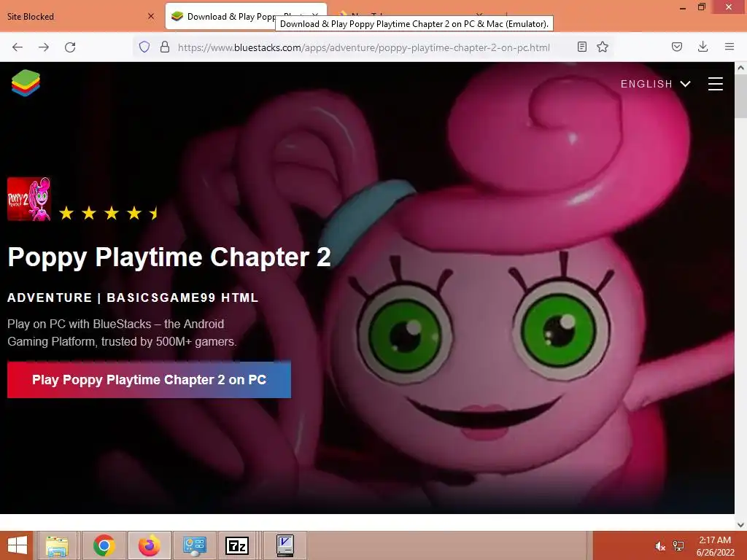747x560 pixels.
Task: Toggle reader view icon in address bar
Action: point(581,47)
